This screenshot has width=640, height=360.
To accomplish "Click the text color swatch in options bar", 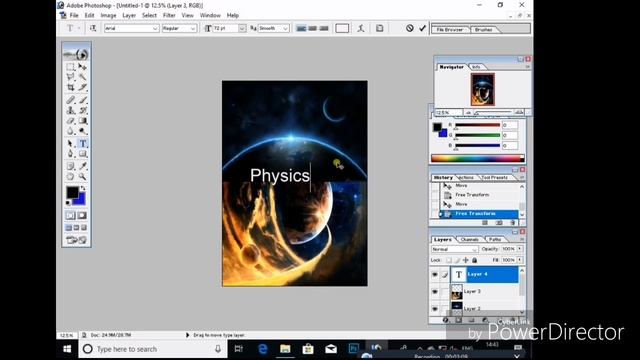I will [342, 28].
